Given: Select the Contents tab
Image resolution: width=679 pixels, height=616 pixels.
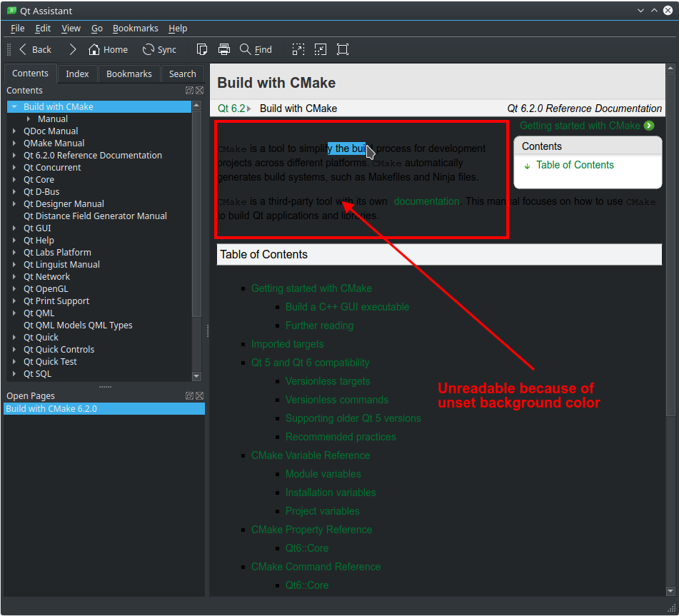Looking at the screenshot, I should point(30,73).
